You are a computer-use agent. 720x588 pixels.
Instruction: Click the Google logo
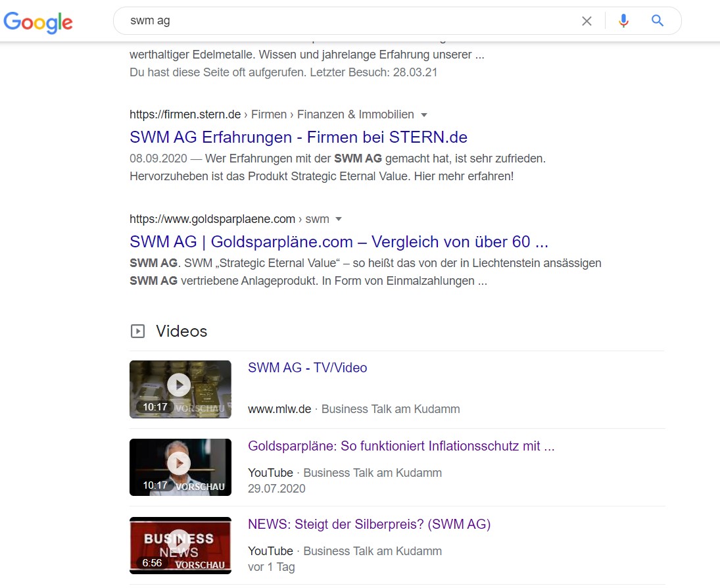pos(38,22)
